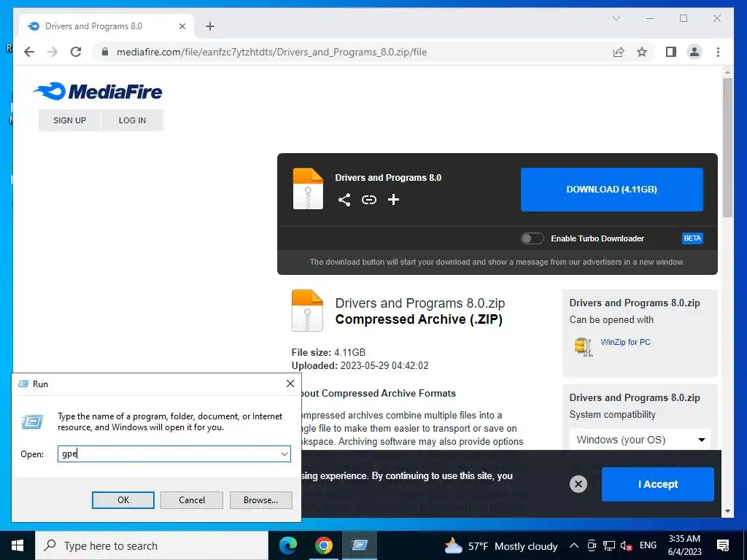Click the SIGN UP button
The height and width of the screenshot is (560, 747).
point(69,120)
